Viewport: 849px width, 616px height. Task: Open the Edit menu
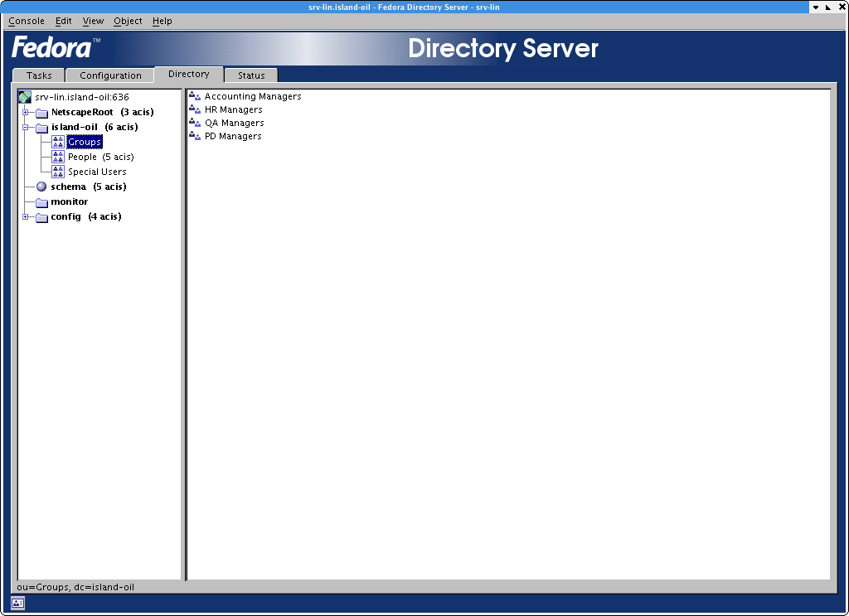pos(63,21)
